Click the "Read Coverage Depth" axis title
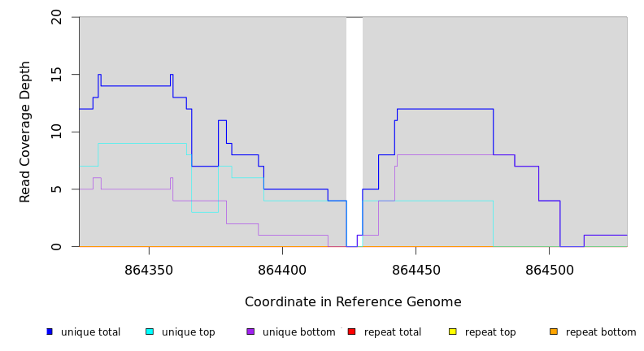The height and width of the screenshot is (351, 644). [x=26, y=132]
